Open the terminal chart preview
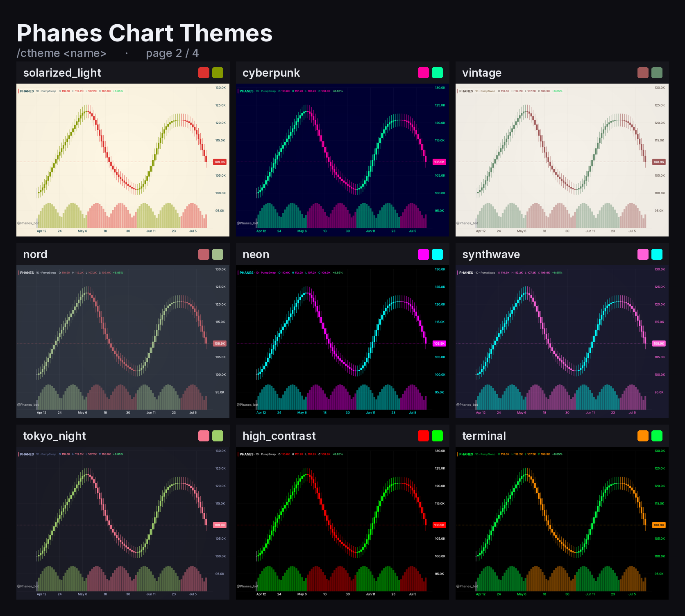Screen dimensions: 685x616 pos(562,523)
